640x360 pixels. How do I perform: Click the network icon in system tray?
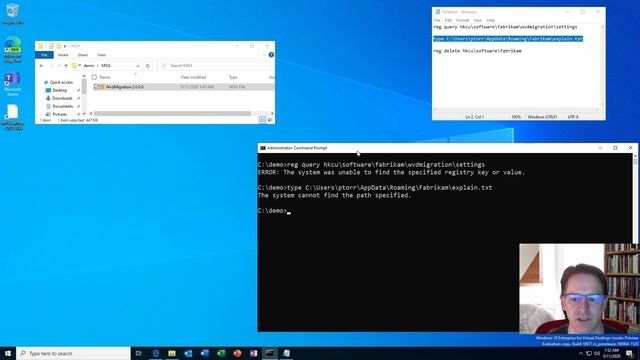589,353
